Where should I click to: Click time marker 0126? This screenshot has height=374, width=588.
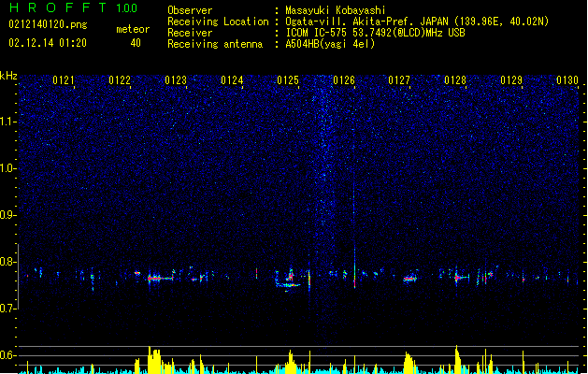point(344,80)
